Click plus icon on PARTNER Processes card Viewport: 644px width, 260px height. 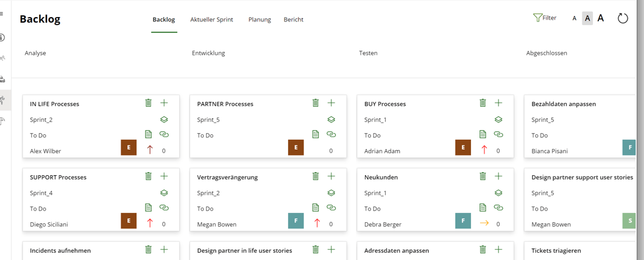point(331,103)
